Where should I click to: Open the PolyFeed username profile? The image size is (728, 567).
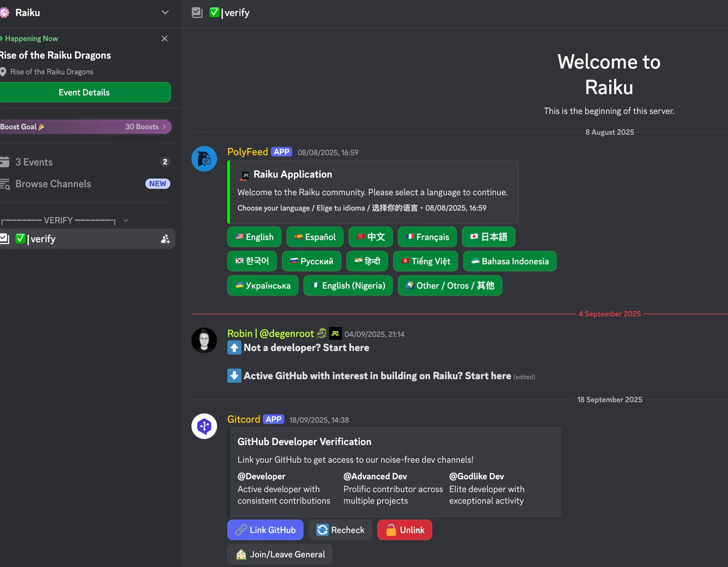[x=248, y=152]
